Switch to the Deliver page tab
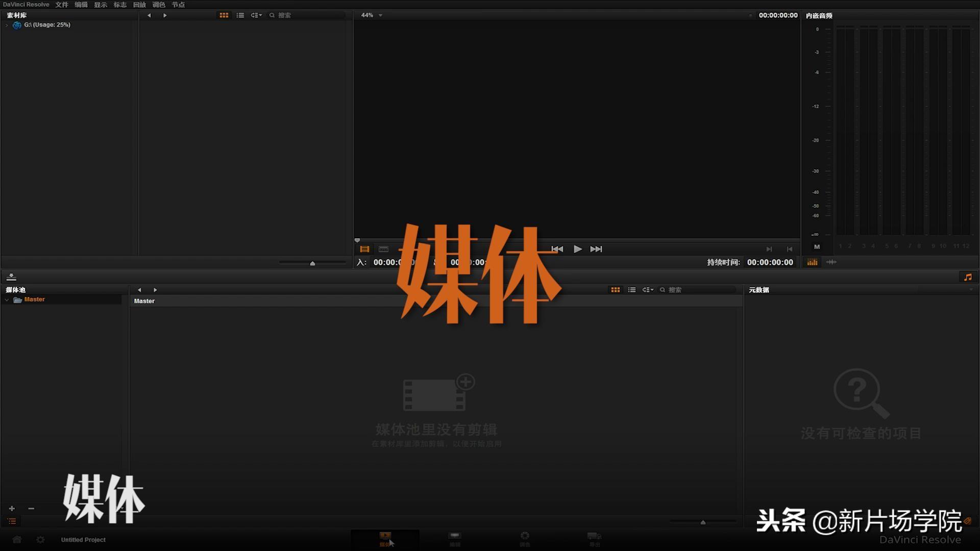The image size is (980, 551). point(595,539)
